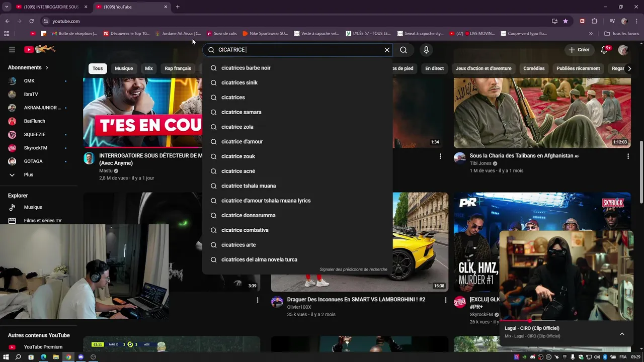The height and width of the screenshot is (362, 644).
Task: Open the YouTube guide hamburger menu
Action: tap(12, 50)
